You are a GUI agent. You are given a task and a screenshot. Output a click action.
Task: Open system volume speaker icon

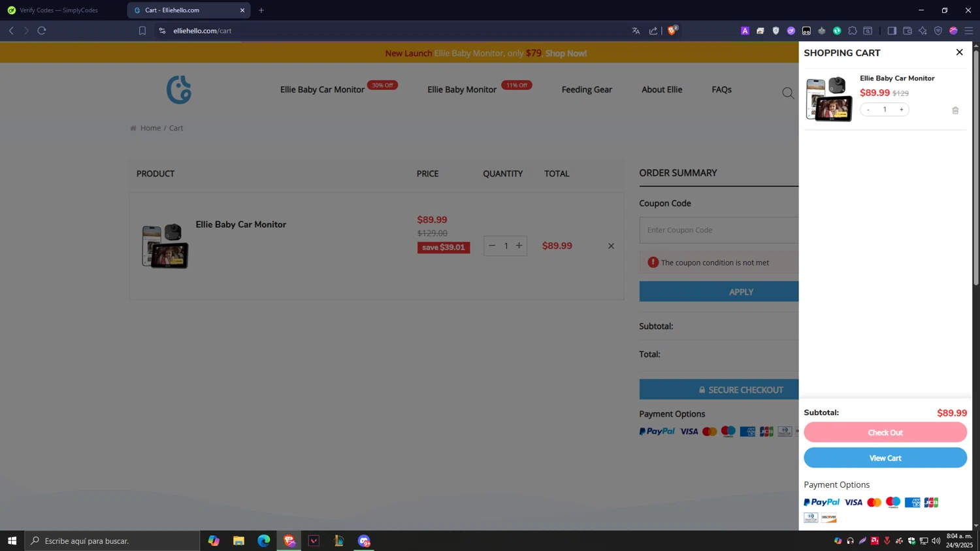point(936,541)
